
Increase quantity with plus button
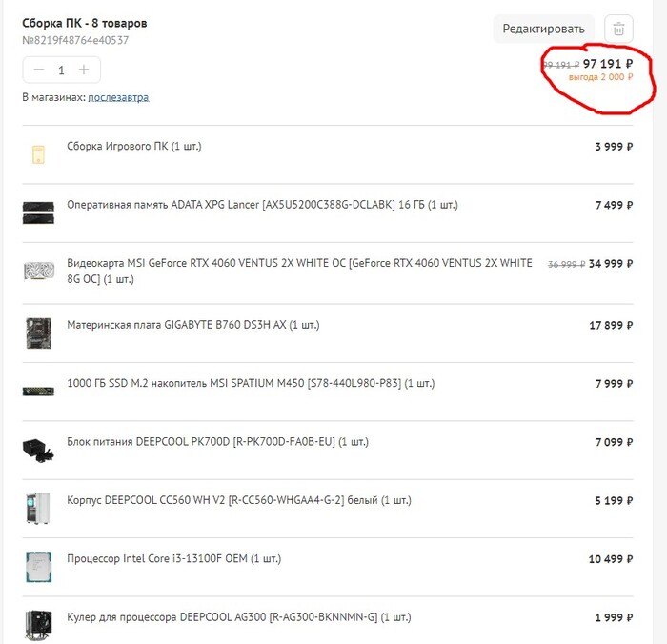tap(84, 70)
